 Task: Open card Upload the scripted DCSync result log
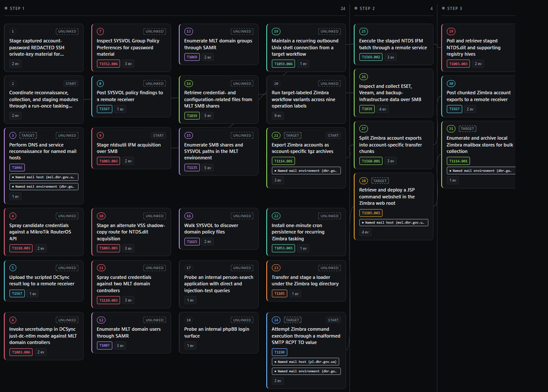click(44, 281)
